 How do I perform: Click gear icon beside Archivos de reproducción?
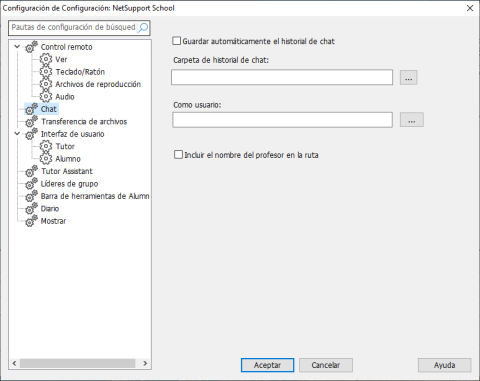[x=46, y=84]
